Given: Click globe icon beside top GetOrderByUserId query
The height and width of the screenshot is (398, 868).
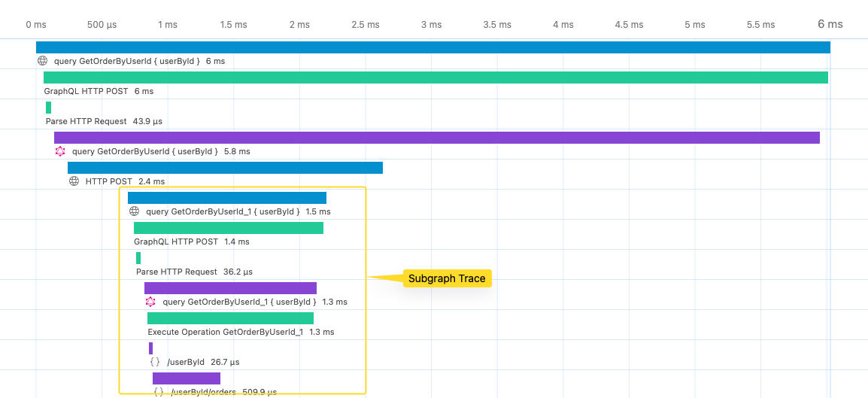Looking at the screenshot, I should pyautogui.click(x=43, y=61).
